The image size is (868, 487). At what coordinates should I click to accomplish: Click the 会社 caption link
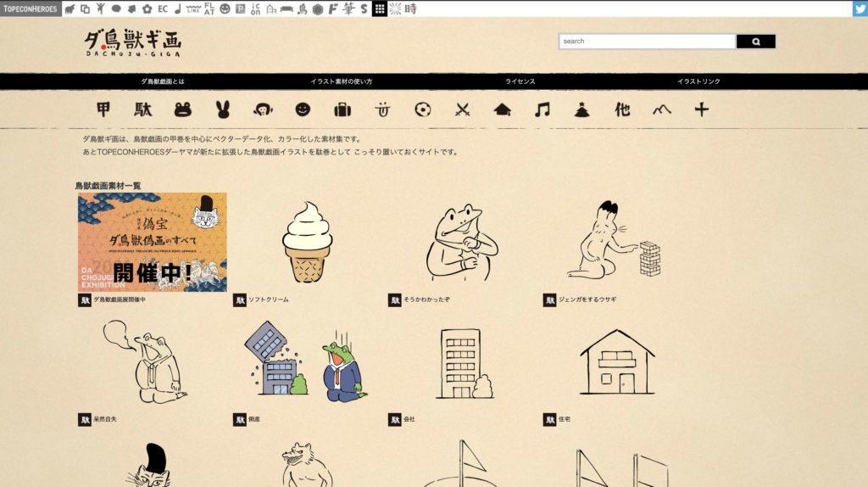click(409, 419)
